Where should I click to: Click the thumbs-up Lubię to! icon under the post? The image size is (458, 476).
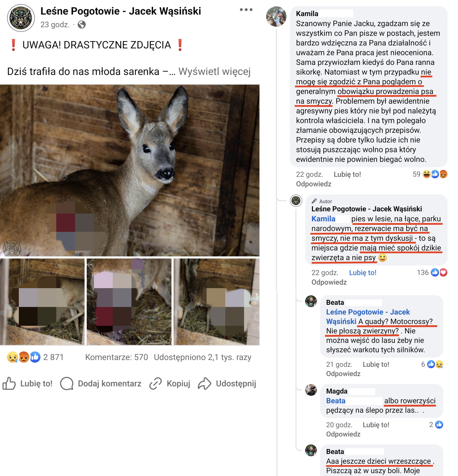pyautogui.click(x=9, y=383)
